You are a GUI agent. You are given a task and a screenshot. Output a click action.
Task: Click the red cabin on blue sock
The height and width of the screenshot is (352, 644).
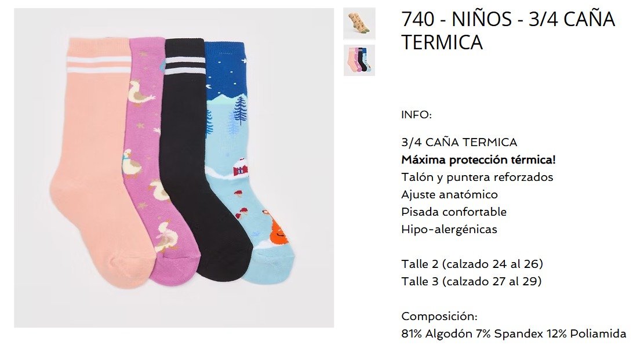pos(240,168)
